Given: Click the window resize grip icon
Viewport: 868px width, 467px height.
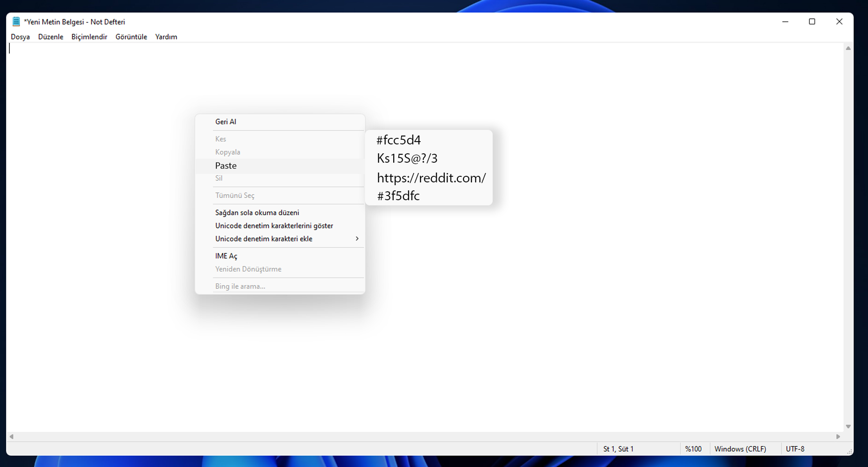Looking at the screenshot, I should pos(849,451).
